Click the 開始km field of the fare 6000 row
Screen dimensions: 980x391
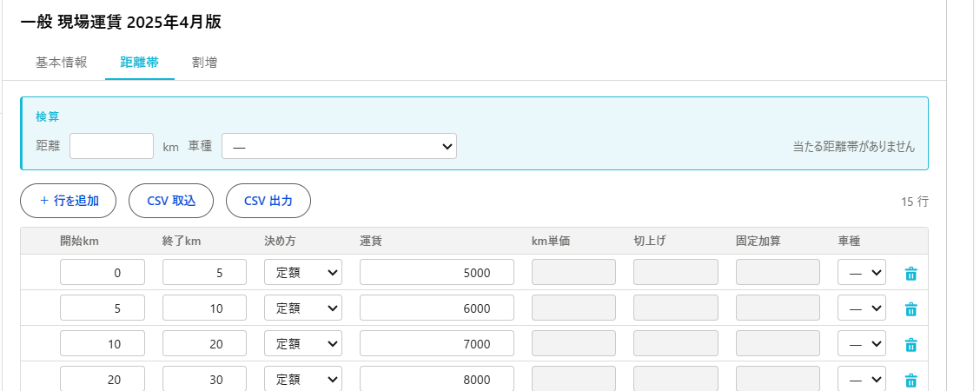103,308
